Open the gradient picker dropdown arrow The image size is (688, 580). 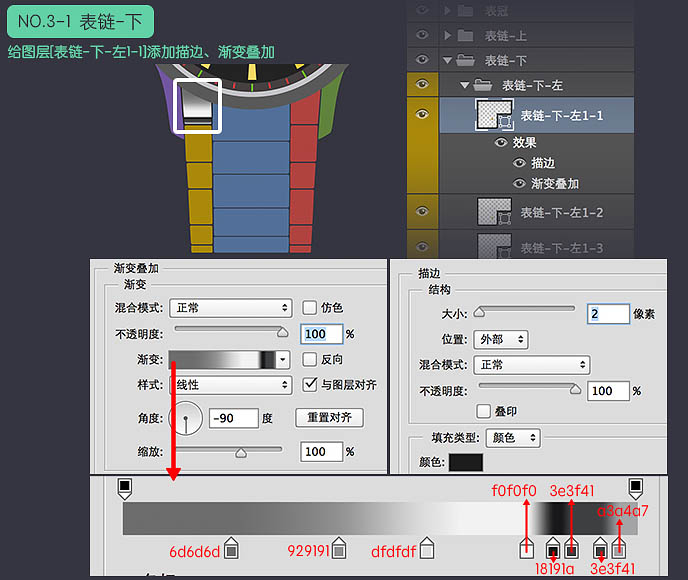(x=283, y=360)
